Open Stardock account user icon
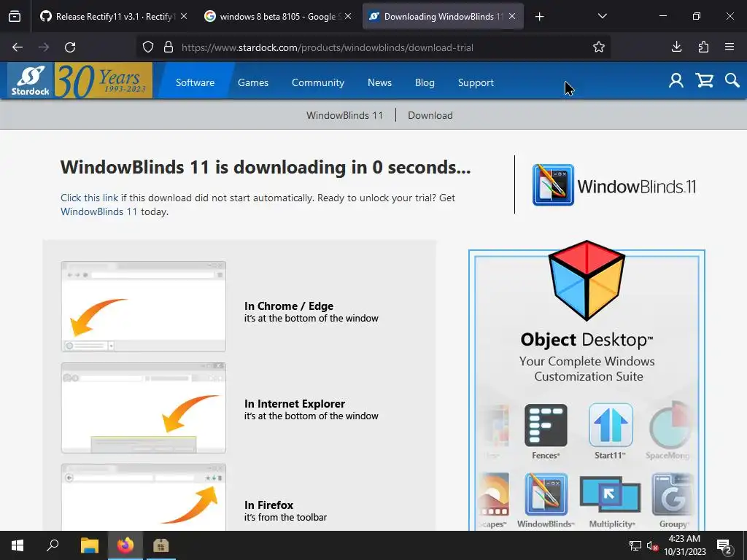 point(676,80)
